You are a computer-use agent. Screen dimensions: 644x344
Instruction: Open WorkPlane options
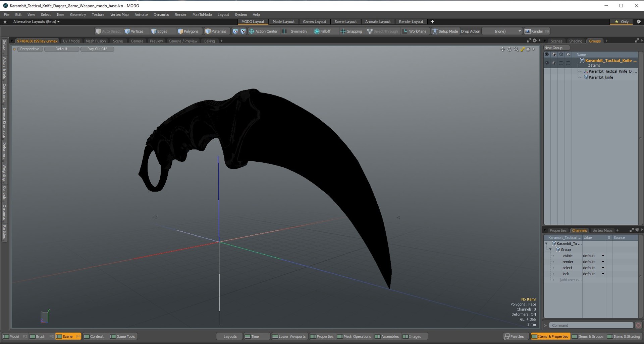pos(415,31)
